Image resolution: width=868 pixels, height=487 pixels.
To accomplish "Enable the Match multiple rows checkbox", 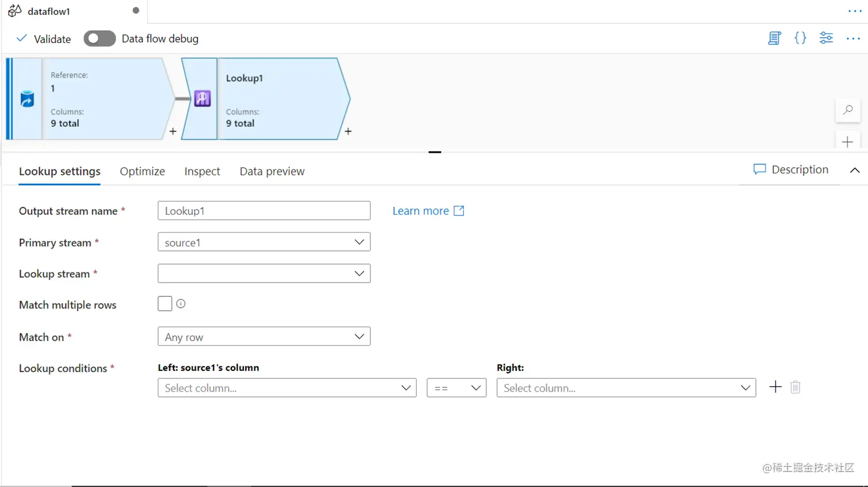I will coord(165,304).
